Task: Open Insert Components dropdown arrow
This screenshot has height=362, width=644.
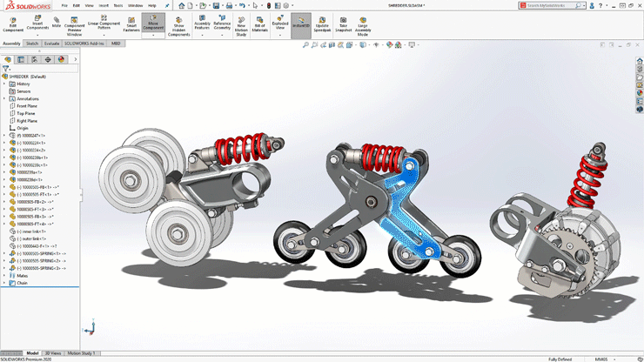Action: pos(37,36)
